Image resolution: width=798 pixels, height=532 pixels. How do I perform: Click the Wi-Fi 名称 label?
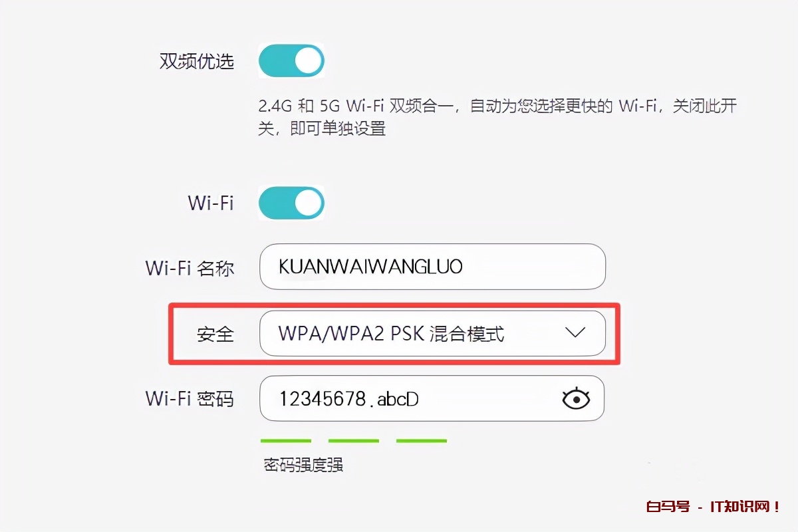tap(190, 268)
